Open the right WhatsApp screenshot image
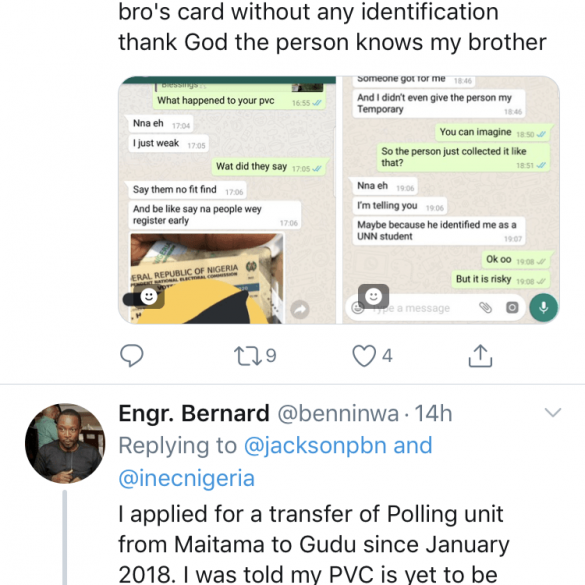Screen dimensions: 585x585 point(451,200)
